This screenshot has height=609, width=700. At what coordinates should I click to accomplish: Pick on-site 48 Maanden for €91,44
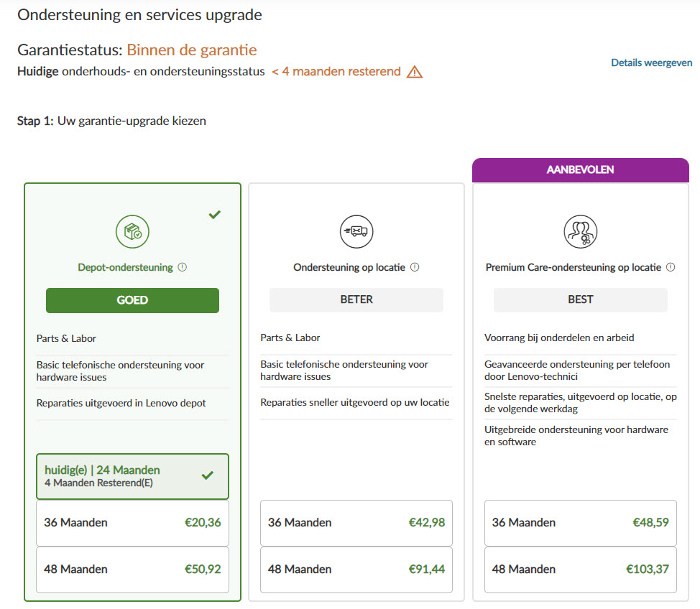click(356, 570)
